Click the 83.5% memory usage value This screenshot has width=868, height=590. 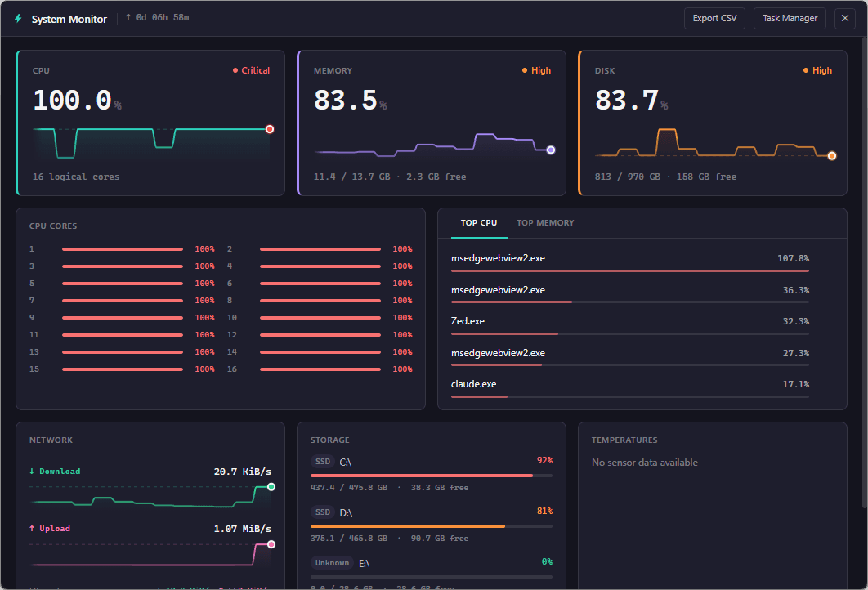(350, 101)
